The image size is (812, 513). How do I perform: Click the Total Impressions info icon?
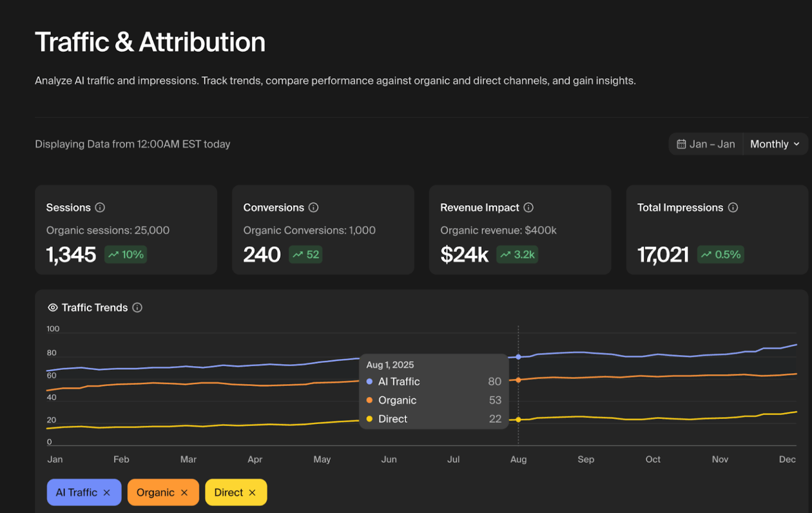(x=733, y=207)
